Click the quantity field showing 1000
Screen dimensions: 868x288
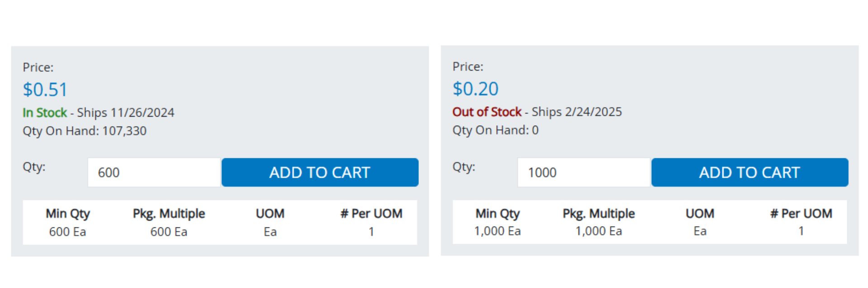[x=583, y=172]
